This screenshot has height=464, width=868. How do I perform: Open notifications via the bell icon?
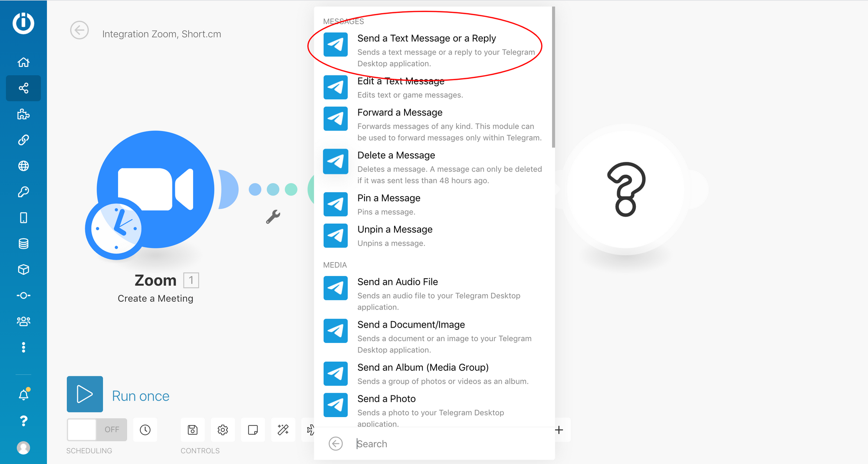click(24, 395)
